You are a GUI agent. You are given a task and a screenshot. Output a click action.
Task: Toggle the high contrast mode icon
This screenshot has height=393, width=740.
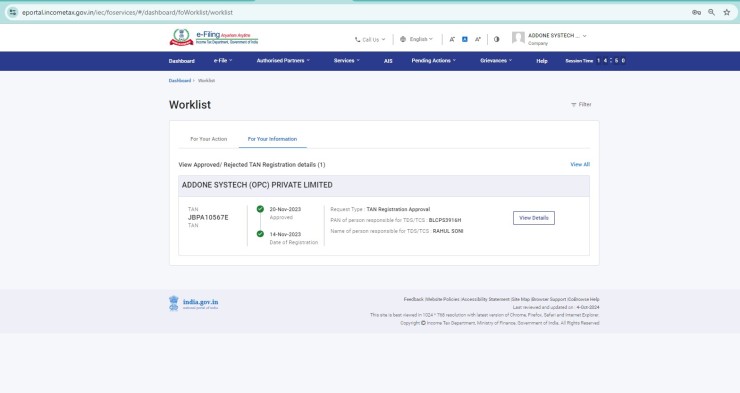pos(496,39)
